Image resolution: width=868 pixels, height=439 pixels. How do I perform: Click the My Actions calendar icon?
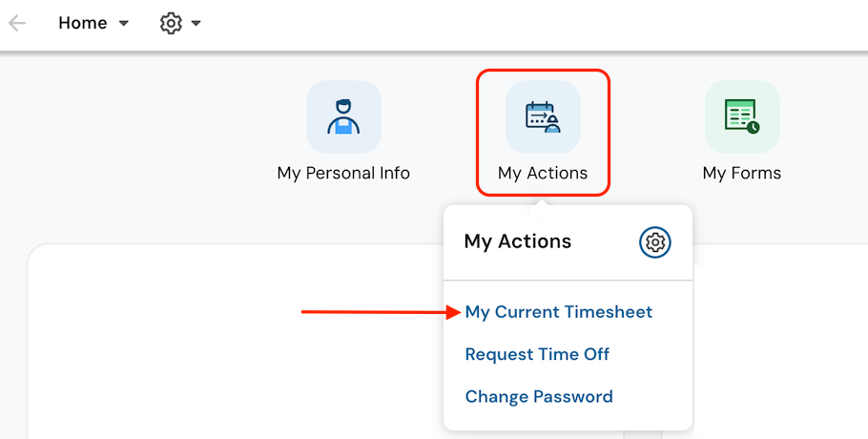(543, 116)
